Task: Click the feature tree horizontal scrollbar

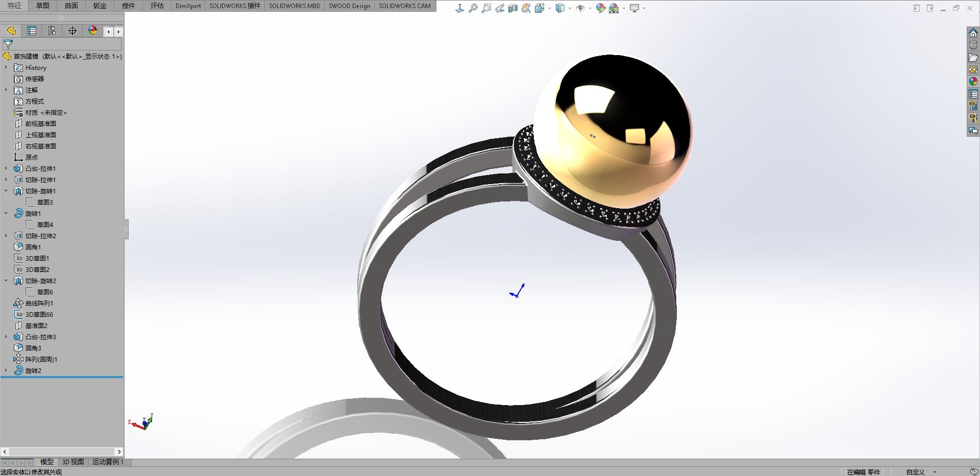Action: click(62, 452)
